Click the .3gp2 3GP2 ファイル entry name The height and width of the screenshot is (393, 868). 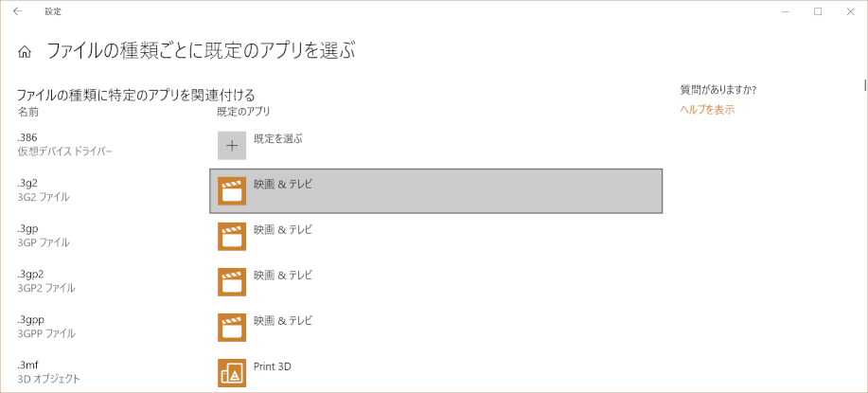[x=46, y=281]
